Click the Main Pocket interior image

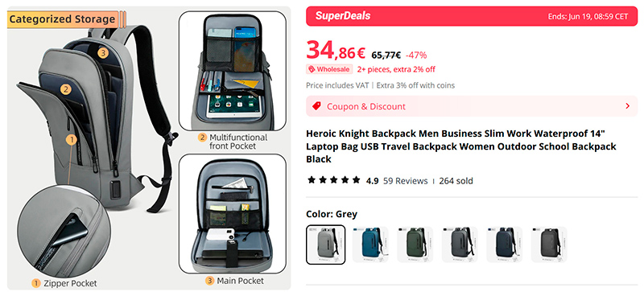coord(233,214)
